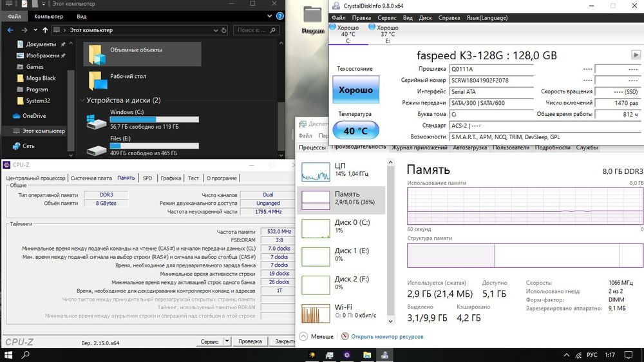644x362 pixels.
Task: Open recent locations dropdown arrow
Action: tap(35, 30)
